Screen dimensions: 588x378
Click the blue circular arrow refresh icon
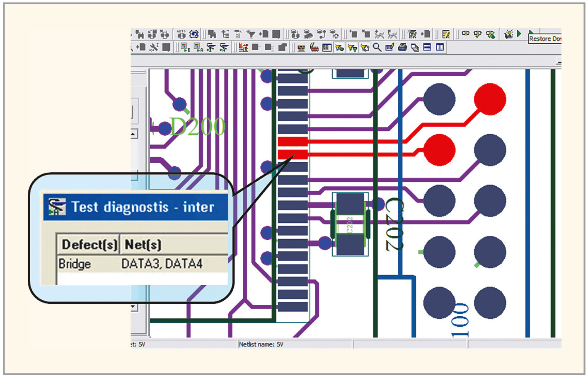tap(194, 34)
